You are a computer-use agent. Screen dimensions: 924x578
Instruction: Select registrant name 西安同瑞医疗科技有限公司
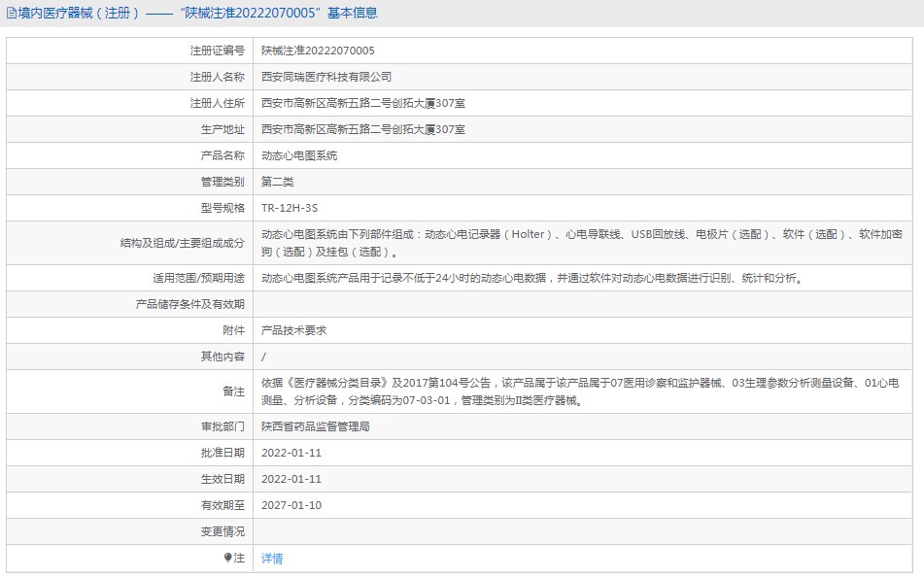(326, 77)
